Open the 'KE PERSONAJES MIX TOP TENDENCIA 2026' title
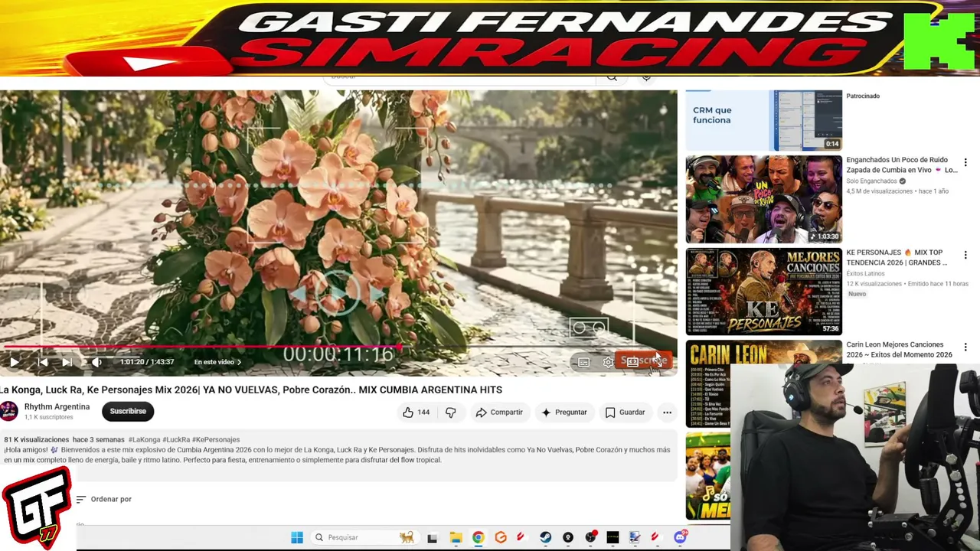The width and height of the screenshot is (980, 551). (897, 258)
